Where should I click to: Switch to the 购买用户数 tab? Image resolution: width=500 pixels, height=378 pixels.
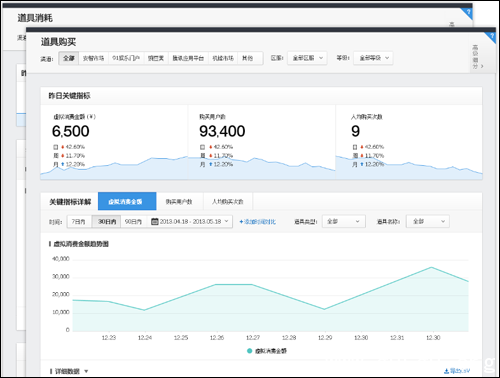pyautogui.click(x=179, y=201)
